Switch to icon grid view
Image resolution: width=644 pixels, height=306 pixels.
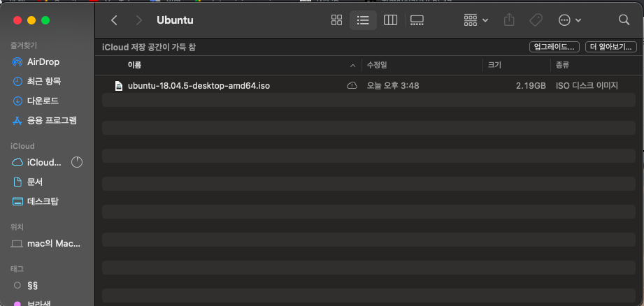[x=336, y=20]
